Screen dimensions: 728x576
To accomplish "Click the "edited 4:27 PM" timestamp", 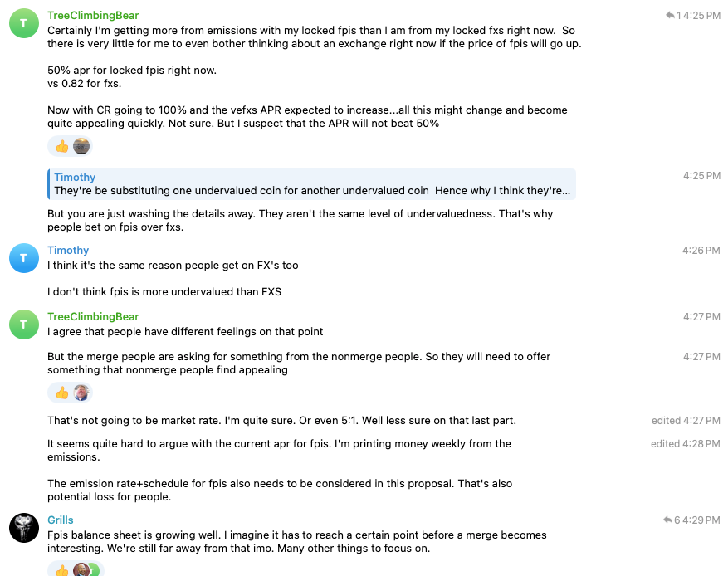I will pyautogui.click(x=686, y=421).
